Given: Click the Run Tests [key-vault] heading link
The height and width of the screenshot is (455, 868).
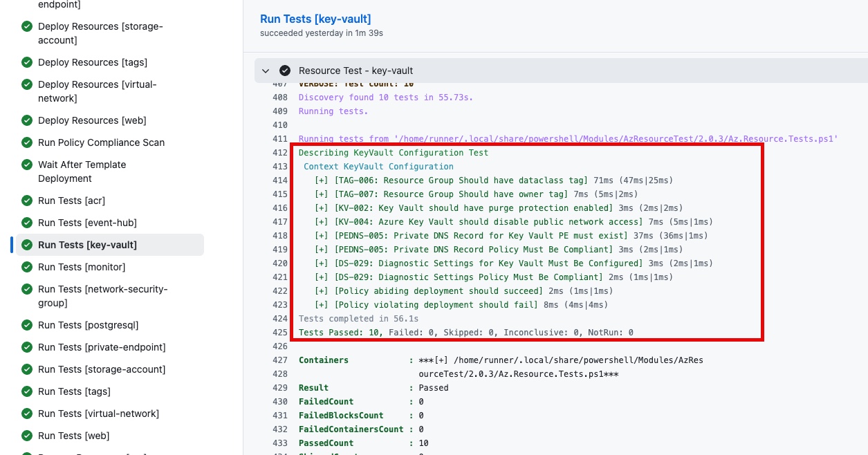Looking at the screenshot, I should click(x=315, y=19).
